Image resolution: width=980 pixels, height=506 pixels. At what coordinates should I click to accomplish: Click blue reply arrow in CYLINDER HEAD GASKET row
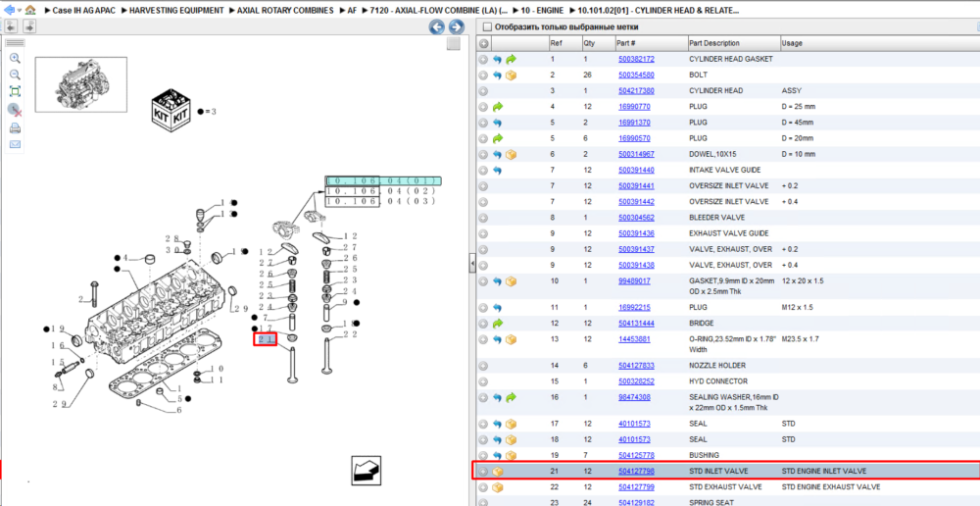[x=498, y=59]
